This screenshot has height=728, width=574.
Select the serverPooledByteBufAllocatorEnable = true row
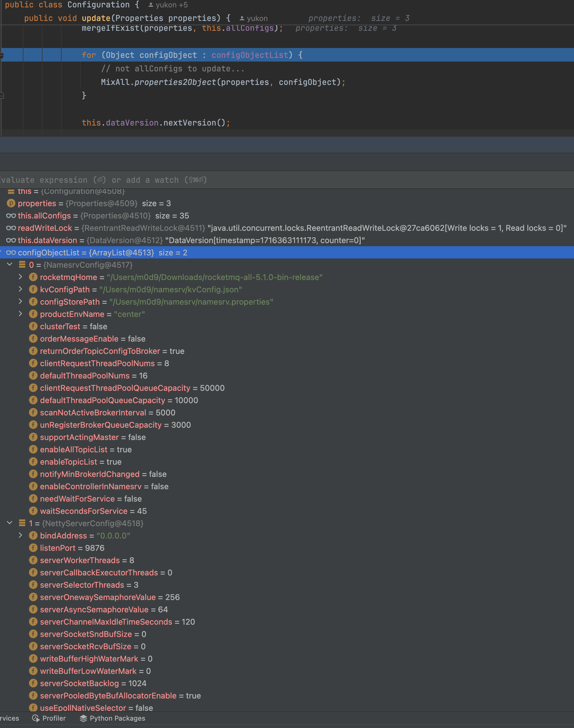287,696
